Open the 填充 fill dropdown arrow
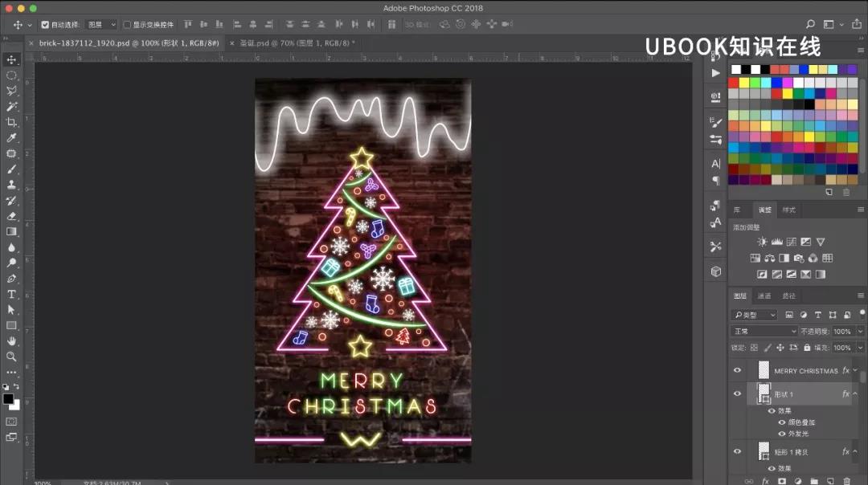The width and height of the screenshot is (868, 485). (860, 348)
